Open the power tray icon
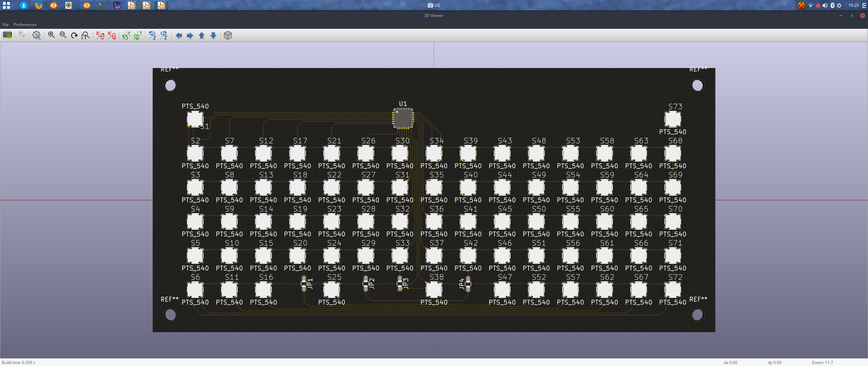The height and width of the screenshot is (366, 868). pos(839,5)
